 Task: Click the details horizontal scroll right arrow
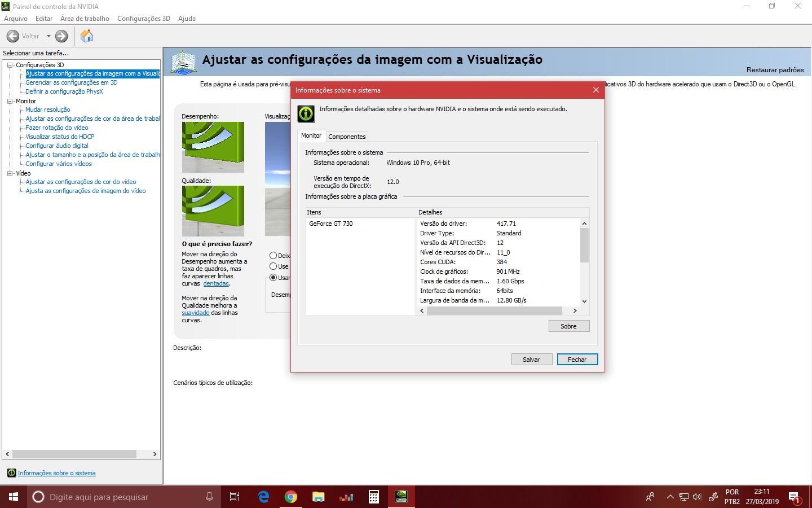[575, 310]
